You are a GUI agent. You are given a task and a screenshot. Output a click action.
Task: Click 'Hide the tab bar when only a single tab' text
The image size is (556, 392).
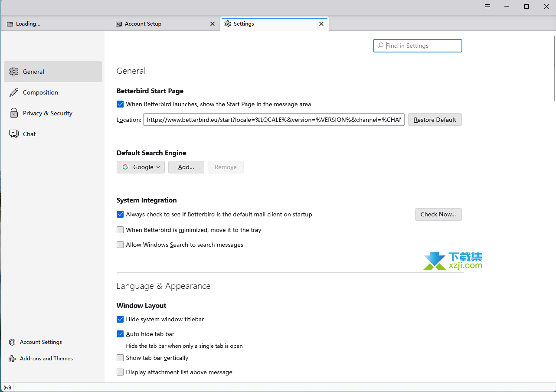click(x=184, y=346)
